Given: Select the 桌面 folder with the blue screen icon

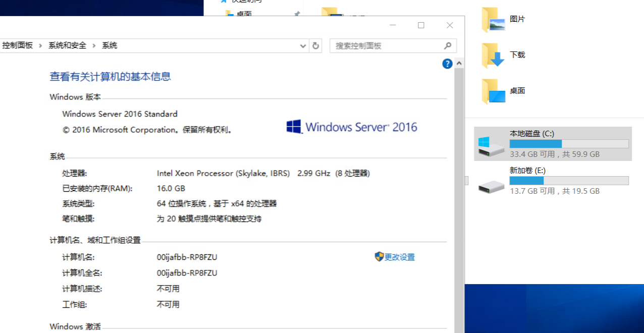Looking at the screenshot, I should pos(504,91).
